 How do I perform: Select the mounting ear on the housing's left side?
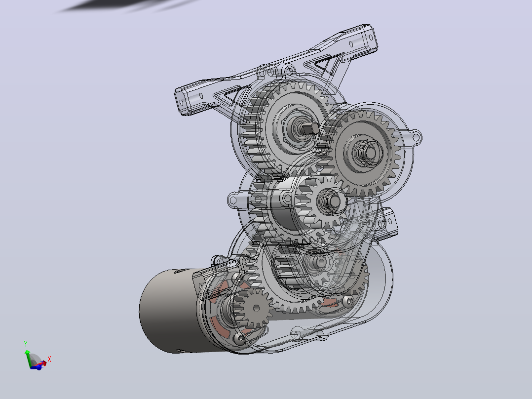(x=235, y=199)
